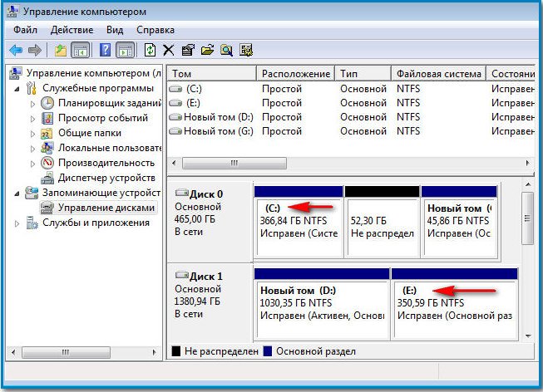Click the Up one level folder icon

pyautogui.click(x=61, y=50)
